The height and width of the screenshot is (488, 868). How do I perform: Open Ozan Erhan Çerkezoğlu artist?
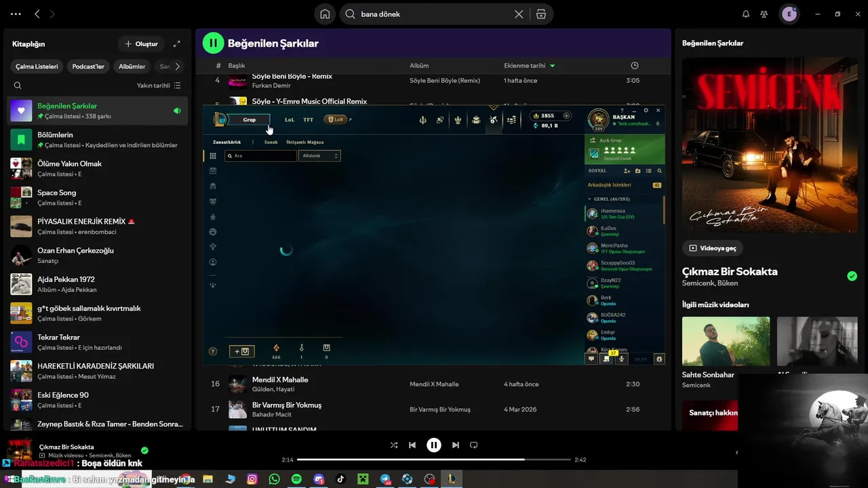(98, 255)
